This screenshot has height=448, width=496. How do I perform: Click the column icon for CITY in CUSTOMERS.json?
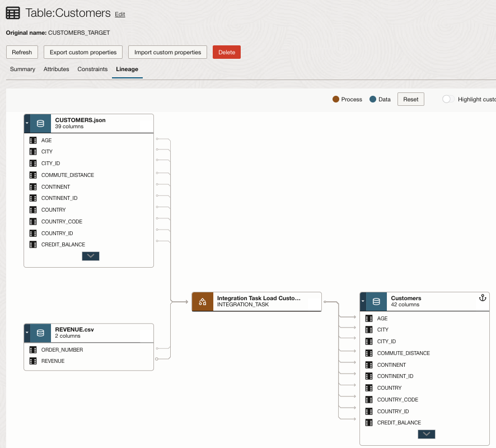coord(33,152)
